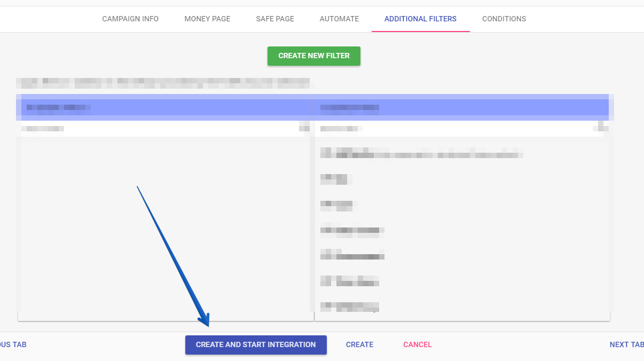Pick the longest entry in the right list
Image resolution: width=644 pixels, height=361 pixels.
421,154
